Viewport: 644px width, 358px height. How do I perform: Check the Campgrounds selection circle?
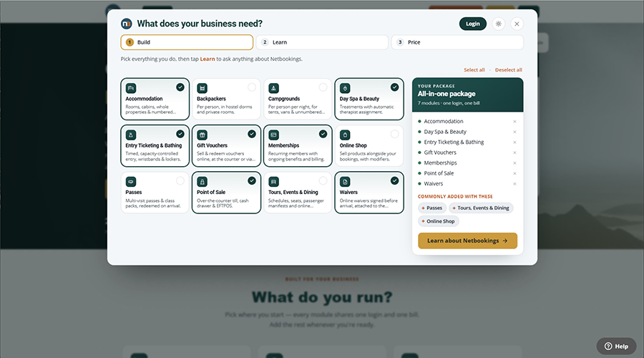tap(323, 87)
